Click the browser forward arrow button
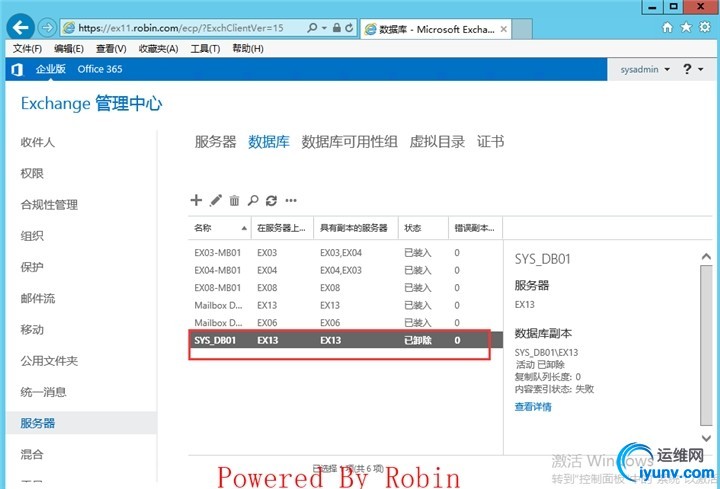This screenshot has height=489, width=720. click(x=46, y=28)
